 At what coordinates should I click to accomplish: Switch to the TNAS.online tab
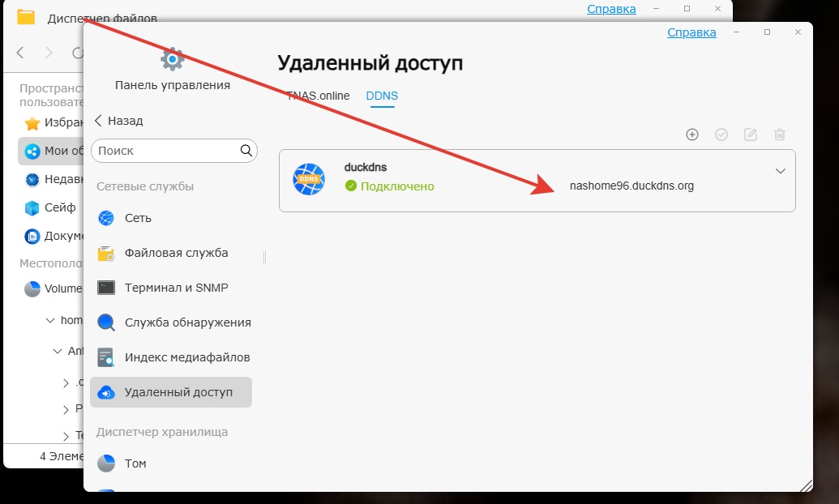[x=318, y=96]
